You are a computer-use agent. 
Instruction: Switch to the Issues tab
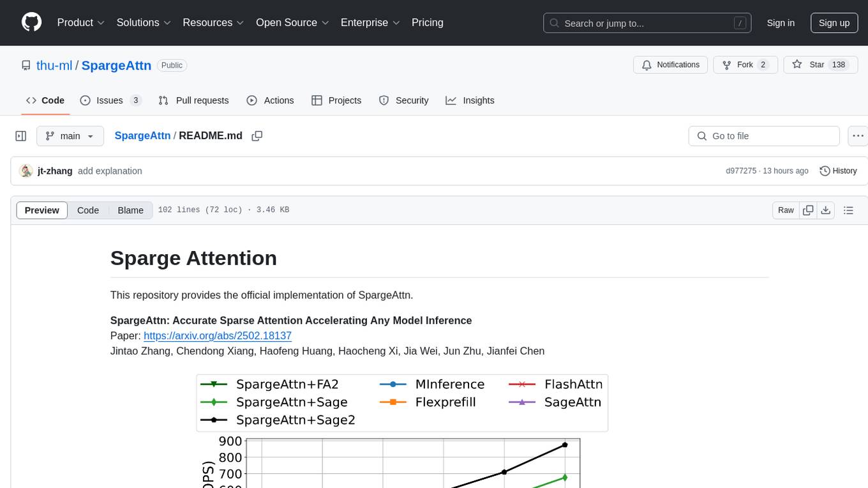coord(110,100)
